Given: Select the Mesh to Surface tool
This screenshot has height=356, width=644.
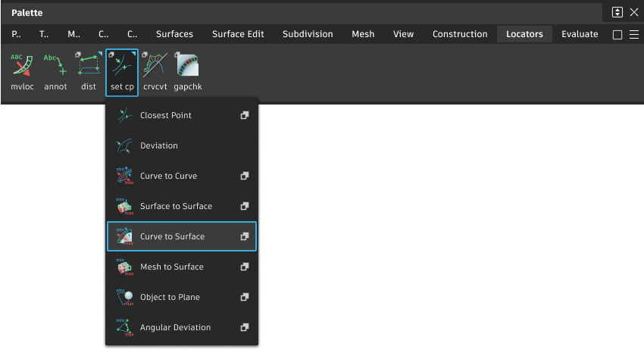Looking at the screenshot, I should coord(171,267).
